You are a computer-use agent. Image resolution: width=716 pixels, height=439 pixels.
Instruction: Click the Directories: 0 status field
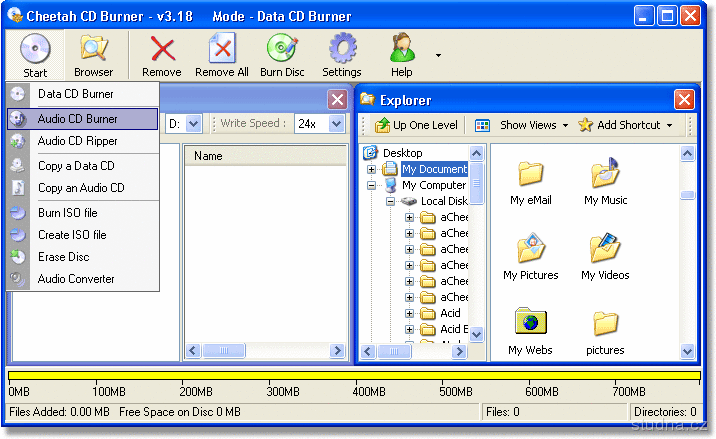pos(665,412)
